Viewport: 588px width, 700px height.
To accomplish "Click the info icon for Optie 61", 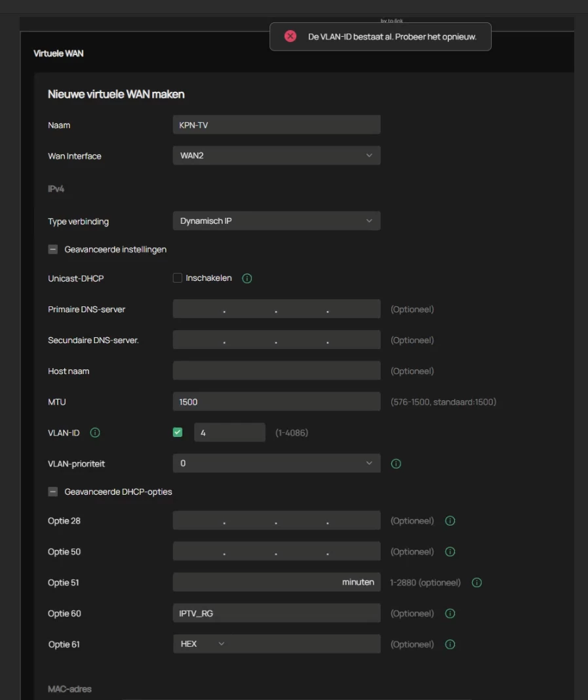I will point(450,644).
